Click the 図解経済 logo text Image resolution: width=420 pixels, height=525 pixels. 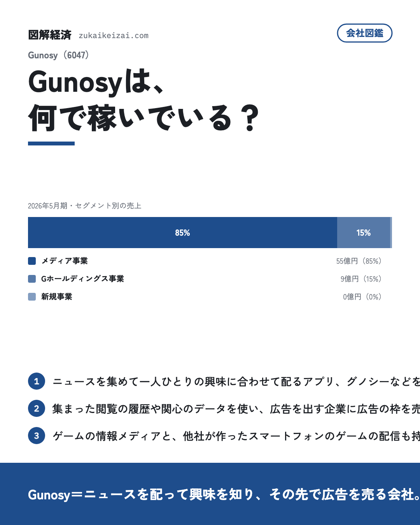pyautogui.click(x=50, y=35)
